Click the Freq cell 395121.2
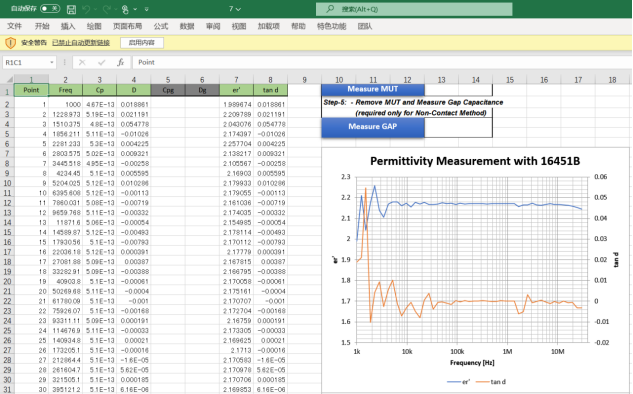Viewport: 633px width, 394px height. coord(65,390)
